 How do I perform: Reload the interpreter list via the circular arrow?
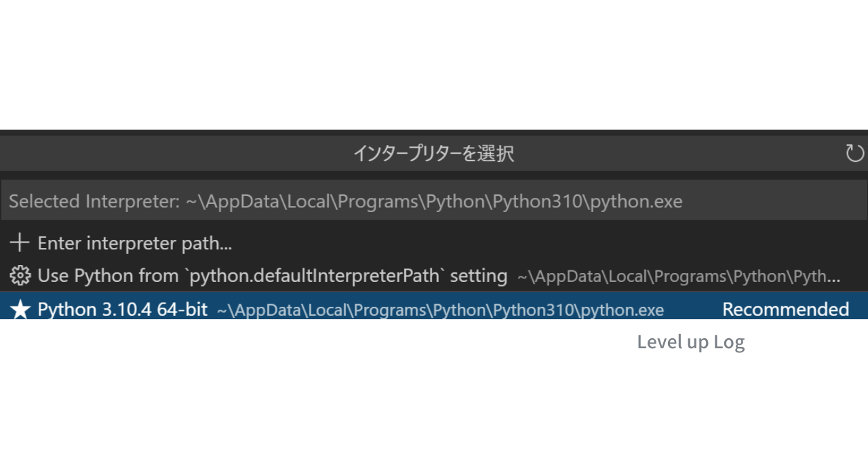[x=854, y=153]
